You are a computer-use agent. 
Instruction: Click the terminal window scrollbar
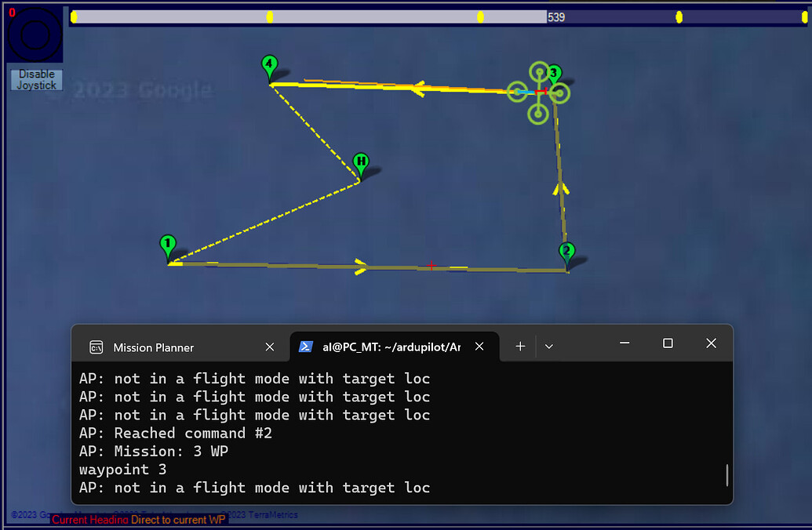click(726, 474)
